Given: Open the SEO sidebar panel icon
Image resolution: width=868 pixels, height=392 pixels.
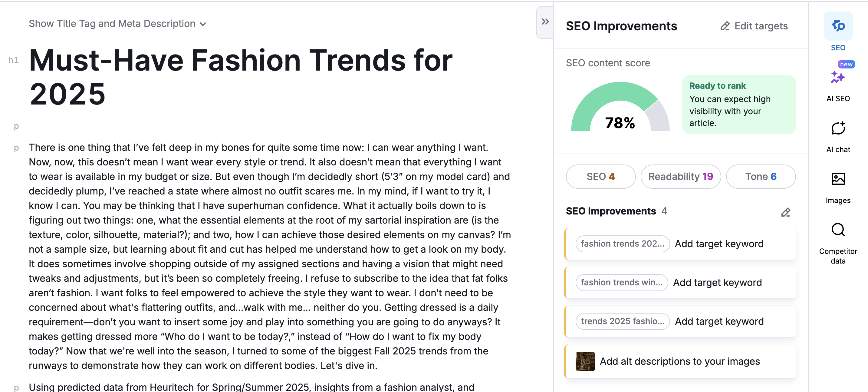Looking at the screenshot, I should point(838,26).
